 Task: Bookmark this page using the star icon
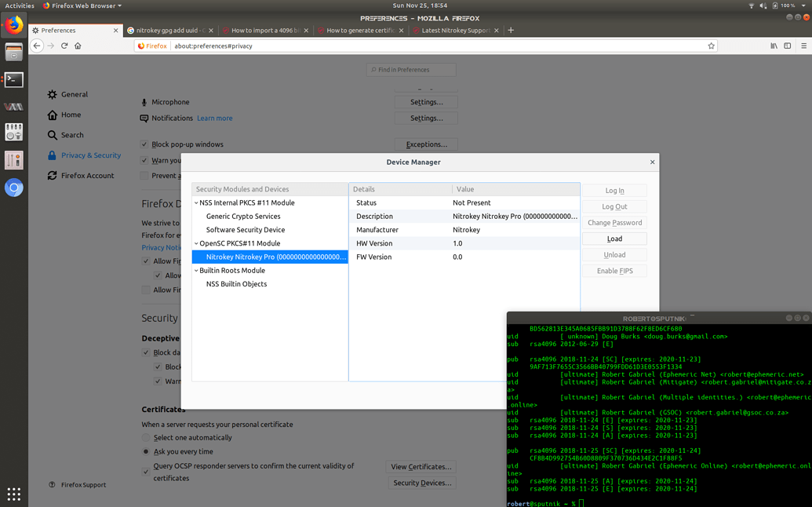[712, 46]
